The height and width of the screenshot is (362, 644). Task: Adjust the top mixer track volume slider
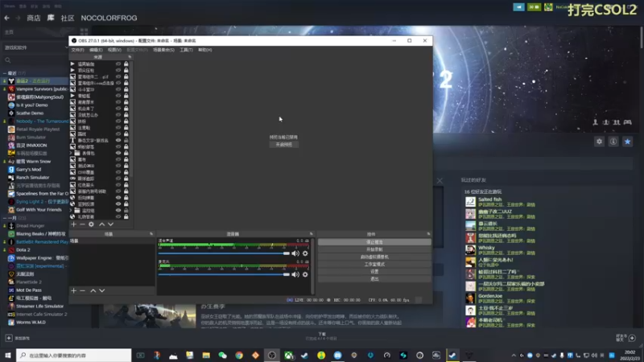(224, 253)
